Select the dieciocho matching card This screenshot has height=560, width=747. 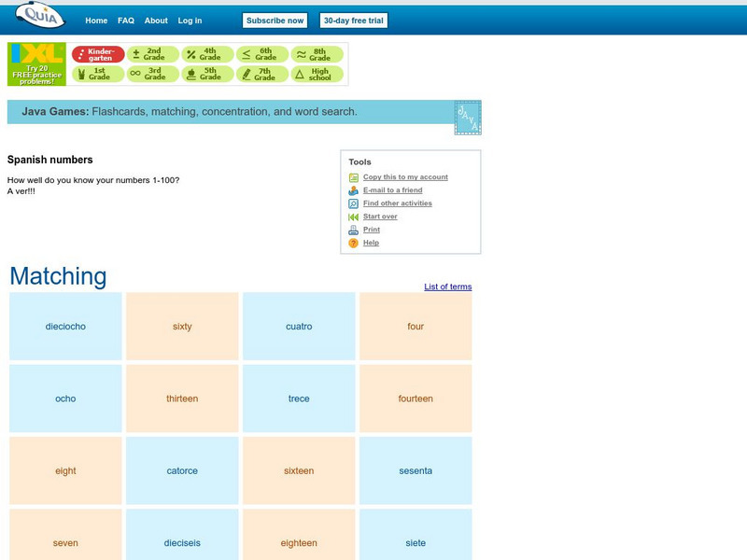click(x=64, y=326)
